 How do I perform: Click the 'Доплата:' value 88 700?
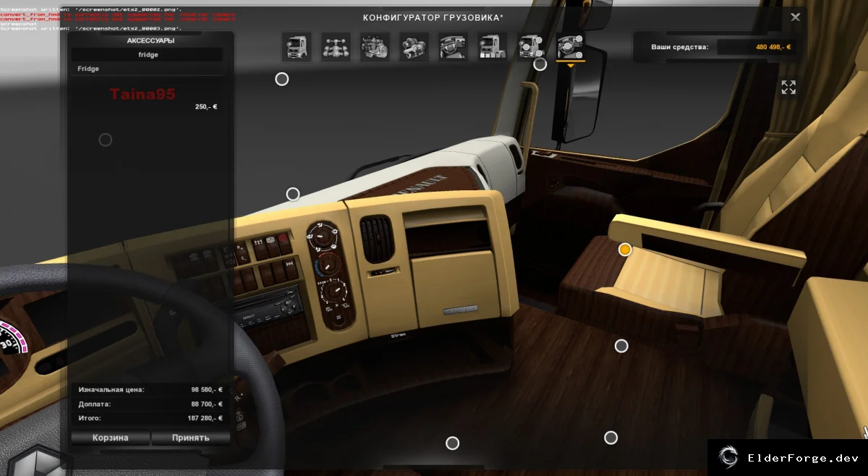point(207,404)
